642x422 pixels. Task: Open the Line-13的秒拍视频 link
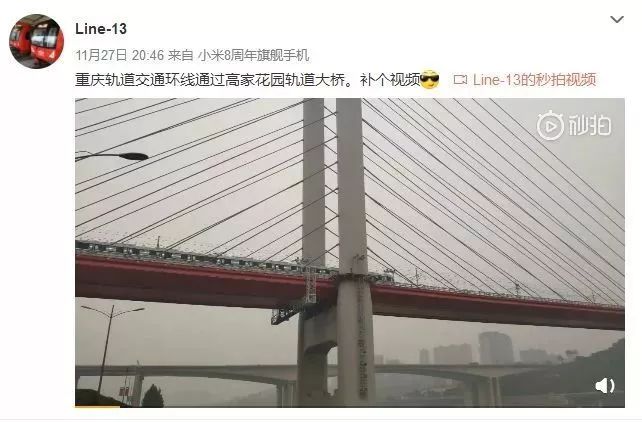point(534,80)
